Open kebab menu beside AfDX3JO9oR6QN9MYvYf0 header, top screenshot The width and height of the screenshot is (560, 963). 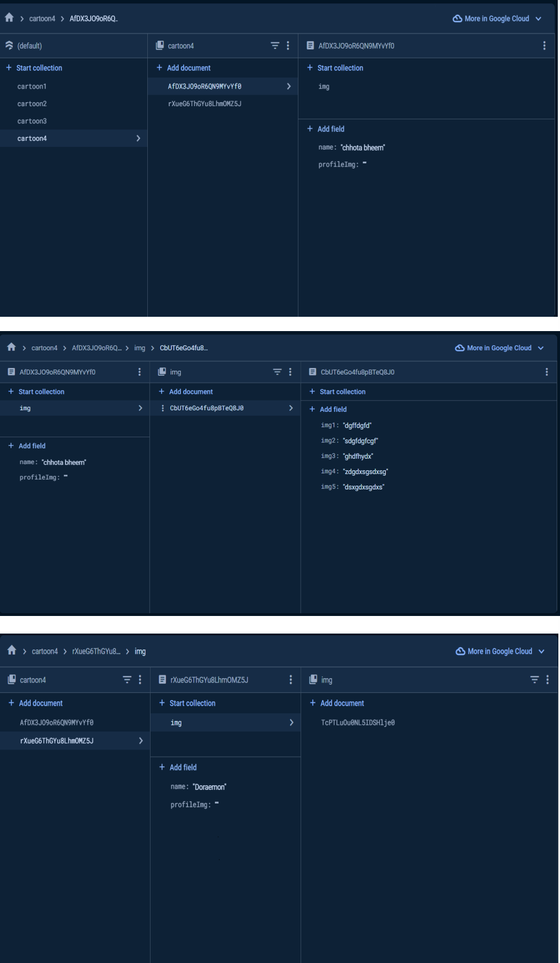click(x=544, y=46)
